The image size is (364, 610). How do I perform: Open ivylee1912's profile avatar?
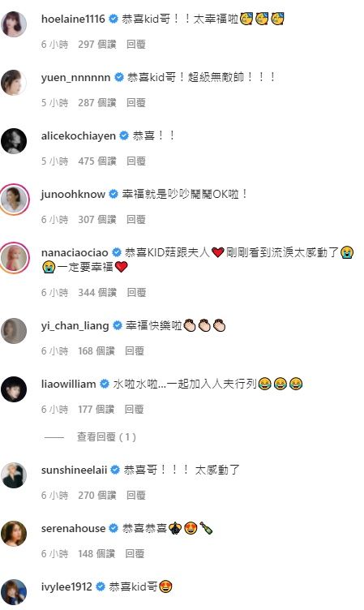click(x=14, y=592)
